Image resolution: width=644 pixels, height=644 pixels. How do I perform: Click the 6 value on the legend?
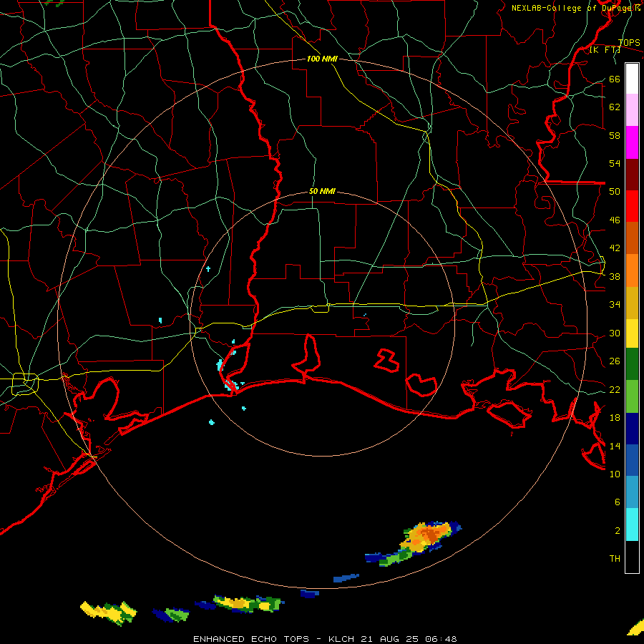point(618,502)
